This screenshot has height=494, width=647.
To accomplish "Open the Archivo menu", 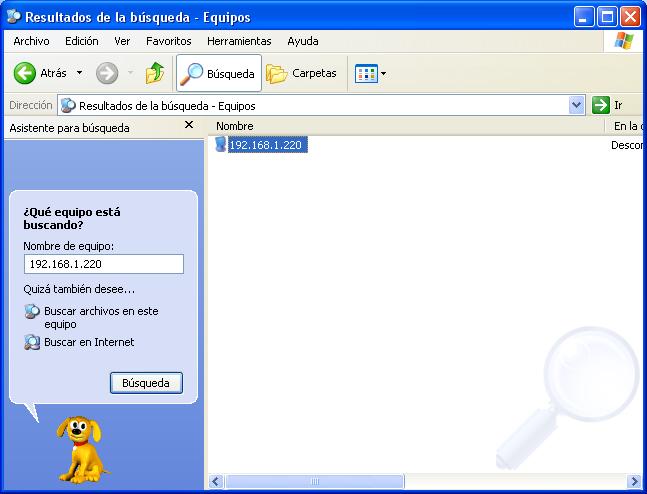I will (31, 41).
